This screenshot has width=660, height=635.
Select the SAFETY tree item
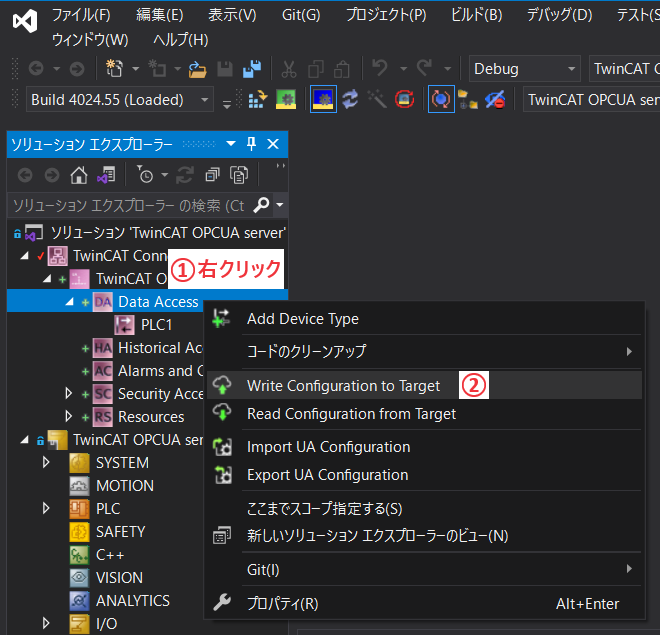tap(120, 531)
